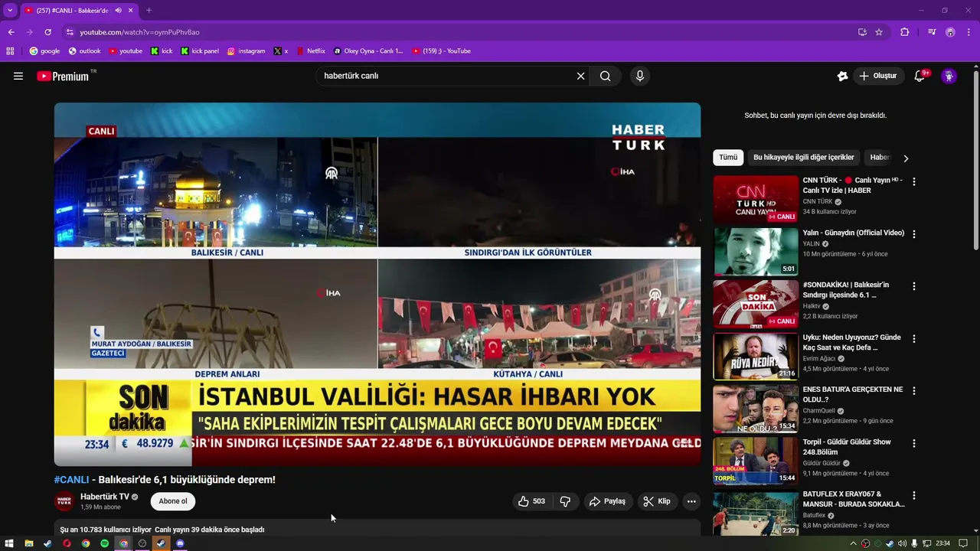
Task: Open options for BATUFLEX X ERAY067 video
Action: point(913,495)
